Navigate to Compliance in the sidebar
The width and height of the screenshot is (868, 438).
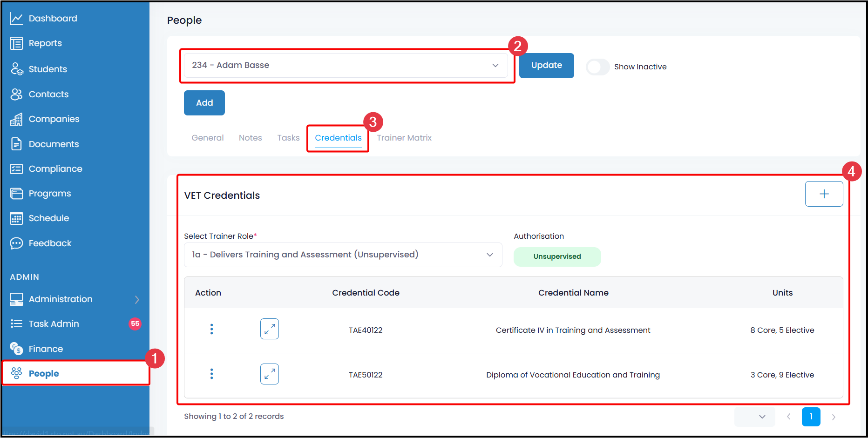pos(55,169)
